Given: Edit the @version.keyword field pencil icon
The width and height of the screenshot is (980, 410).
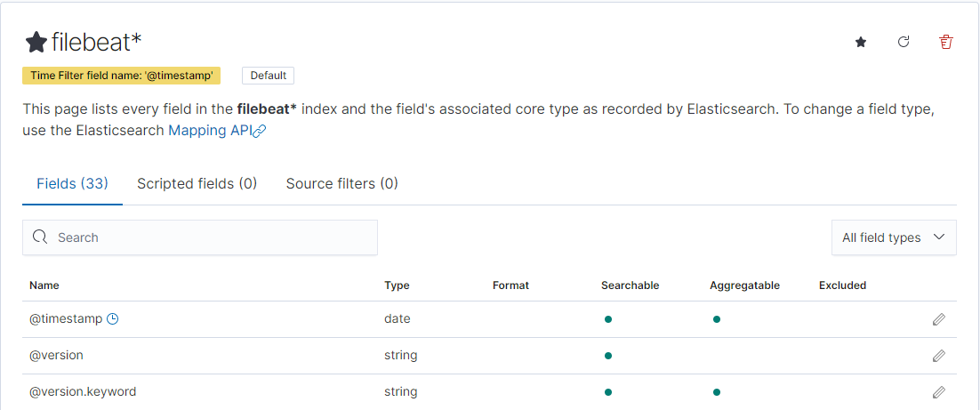Looking at the screenshot, I should coord(938,392).
